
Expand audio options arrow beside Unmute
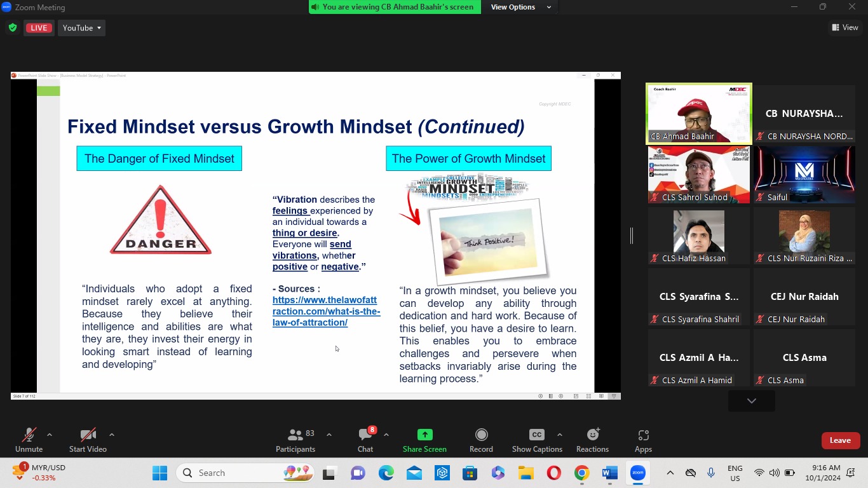(50, 435)
